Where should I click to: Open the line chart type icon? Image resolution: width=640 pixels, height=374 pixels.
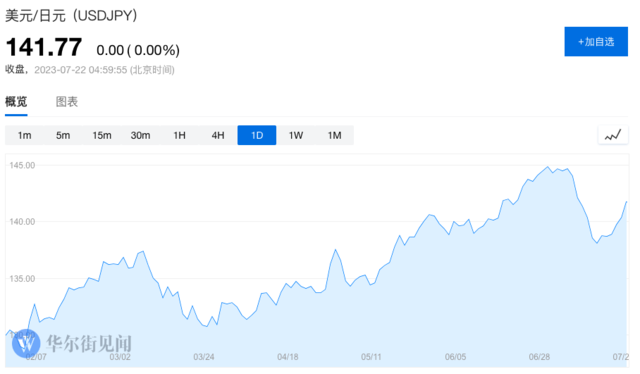[613, 135]
